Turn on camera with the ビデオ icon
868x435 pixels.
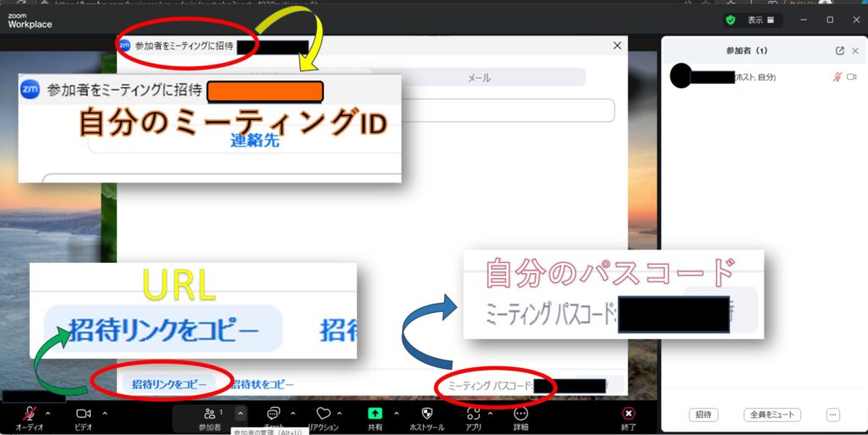pyautogui.click(x=83, y=414)
